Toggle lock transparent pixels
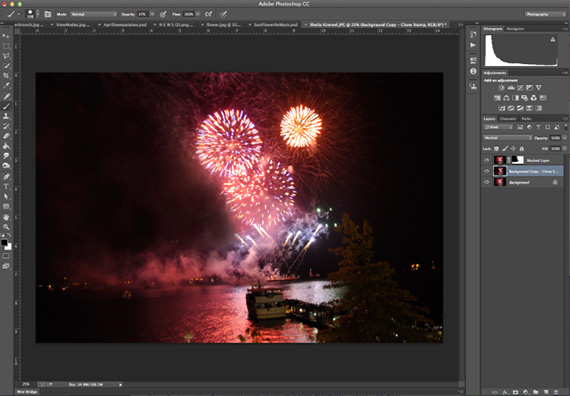 [497, 148]
